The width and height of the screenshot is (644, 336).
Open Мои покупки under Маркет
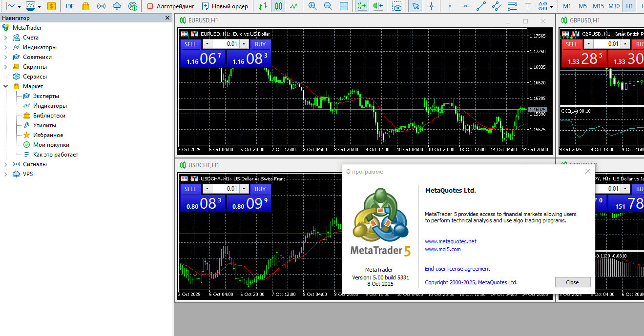pos(51,145)
